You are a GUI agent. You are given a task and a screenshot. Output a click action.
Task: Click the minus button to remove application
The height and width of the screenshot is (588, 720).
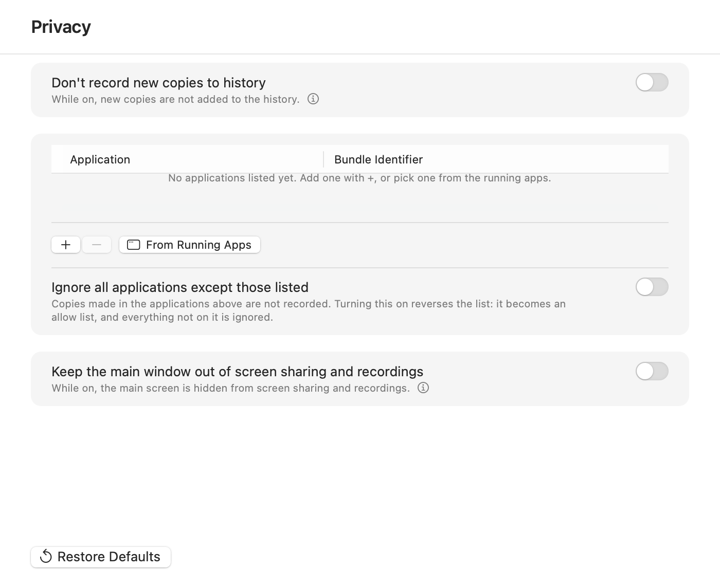97,245
